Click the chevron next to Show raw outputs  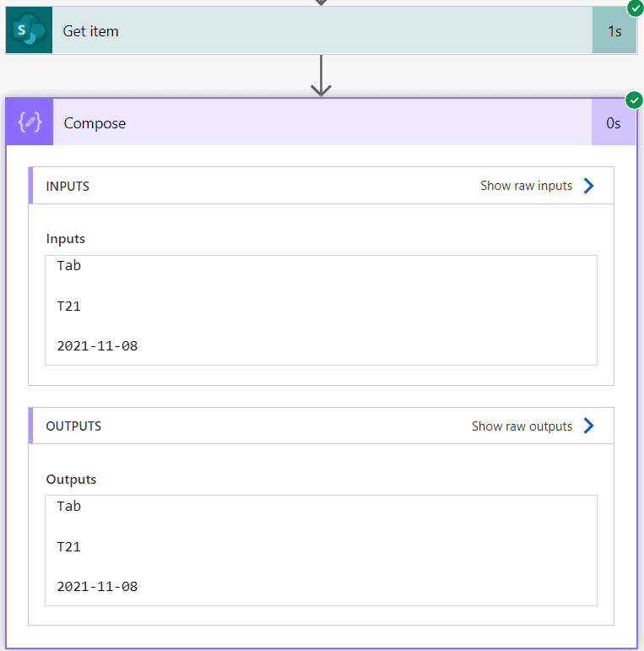(588, 426)
